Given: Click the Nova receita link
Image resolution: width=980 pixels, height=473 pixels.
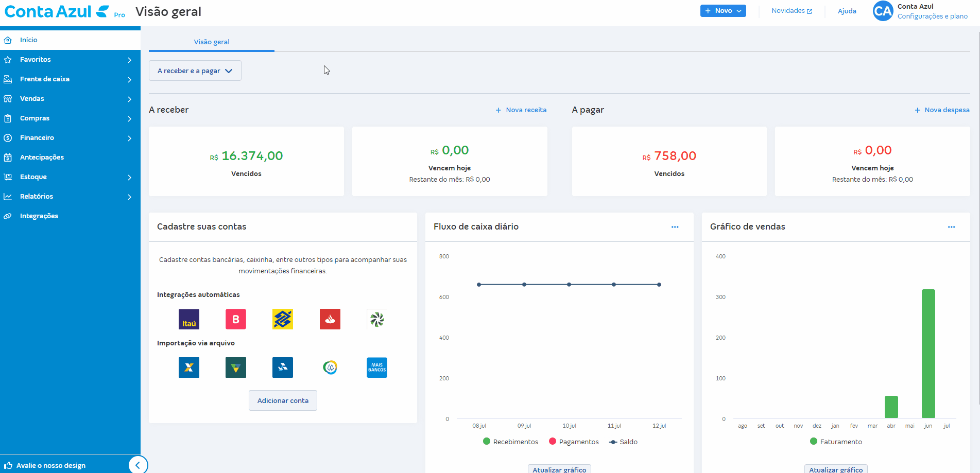Looking at the screenshot, I should (x=521, y=110).
